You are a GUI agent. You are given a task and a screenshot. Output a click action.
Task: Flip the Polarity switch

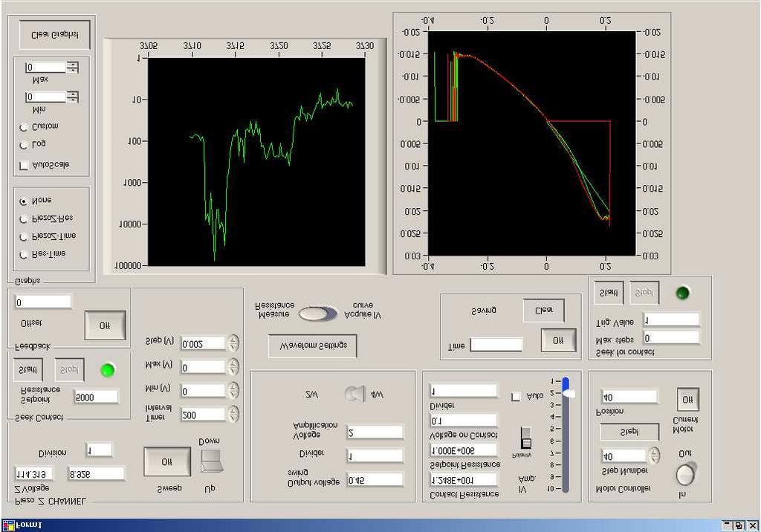pos(525,438)
